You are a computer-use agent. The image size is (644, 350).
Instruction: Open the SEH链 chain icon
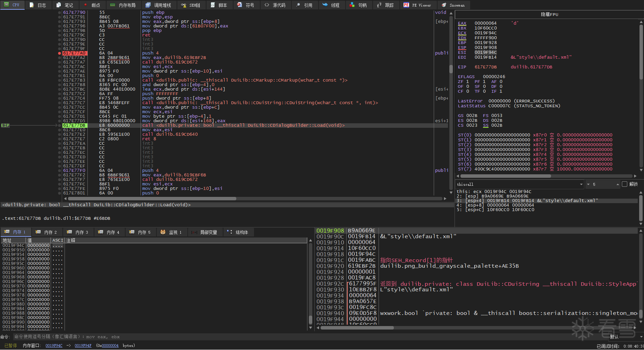(x=184, y=5)
